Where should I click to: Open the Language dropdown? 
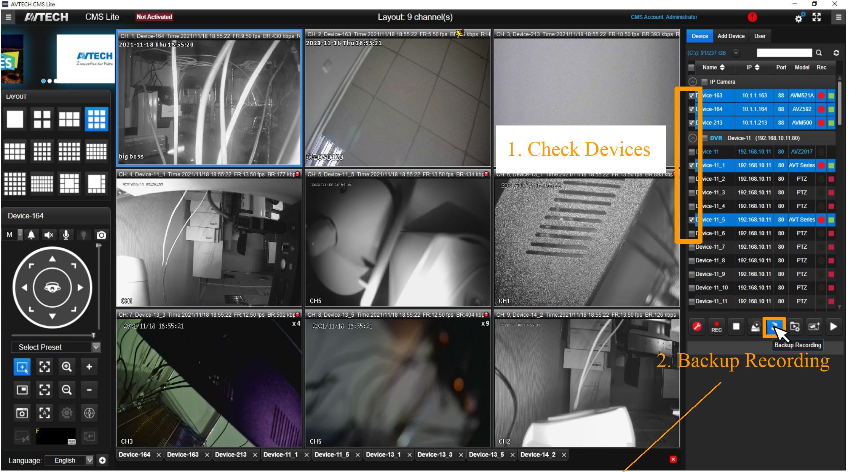[x=90, y=460]
